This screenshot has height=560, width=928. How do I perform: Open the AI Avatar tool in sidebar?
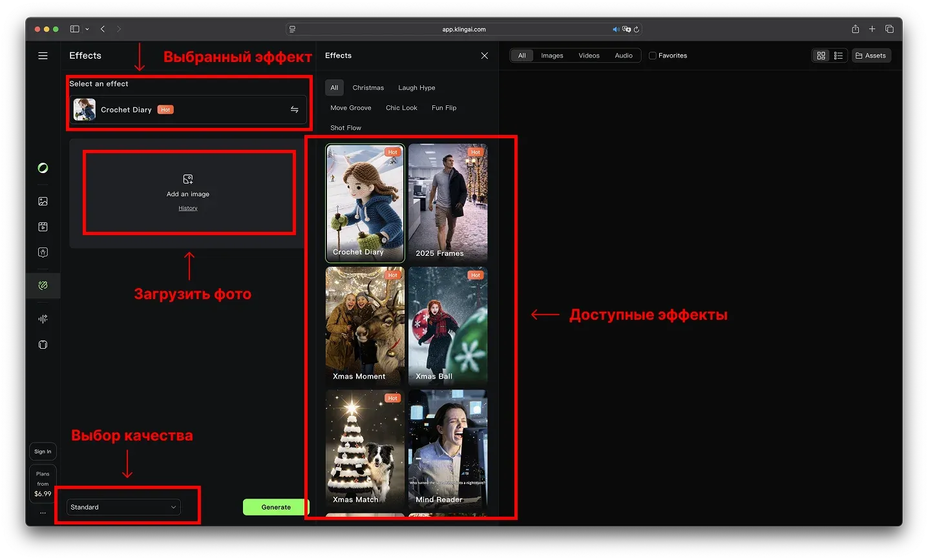43,253
